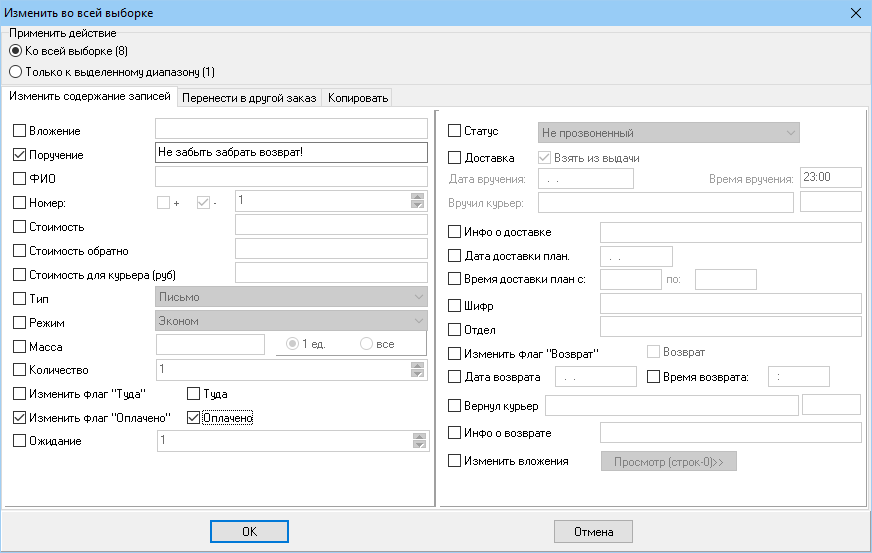Viewport: 872px width, 553px height.
Task: Open the 'Копировать' tab
Action: point(358,98)
